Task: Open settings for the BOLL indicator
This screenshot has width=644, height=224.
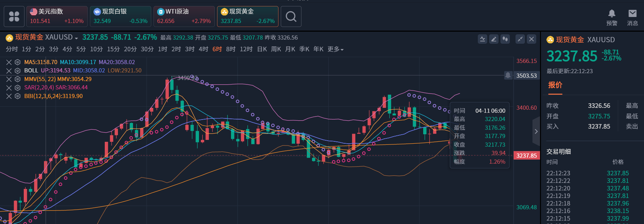Action: (x=17, y=71)
